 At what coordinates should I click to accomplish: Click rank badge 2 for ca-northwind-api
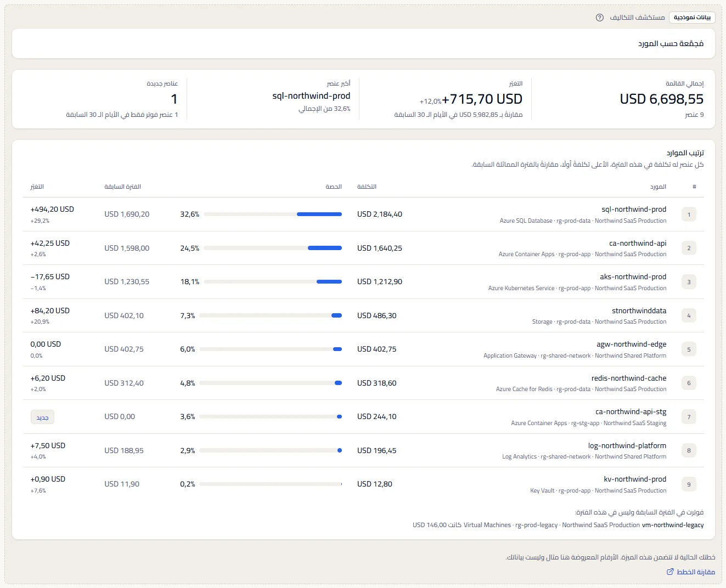pos(689,248)
